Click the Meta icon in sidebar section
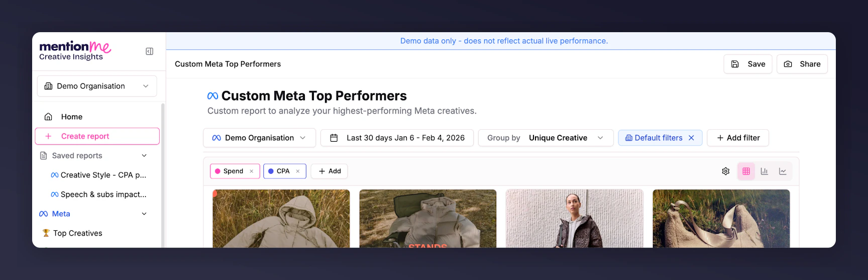 pos(44,214)
